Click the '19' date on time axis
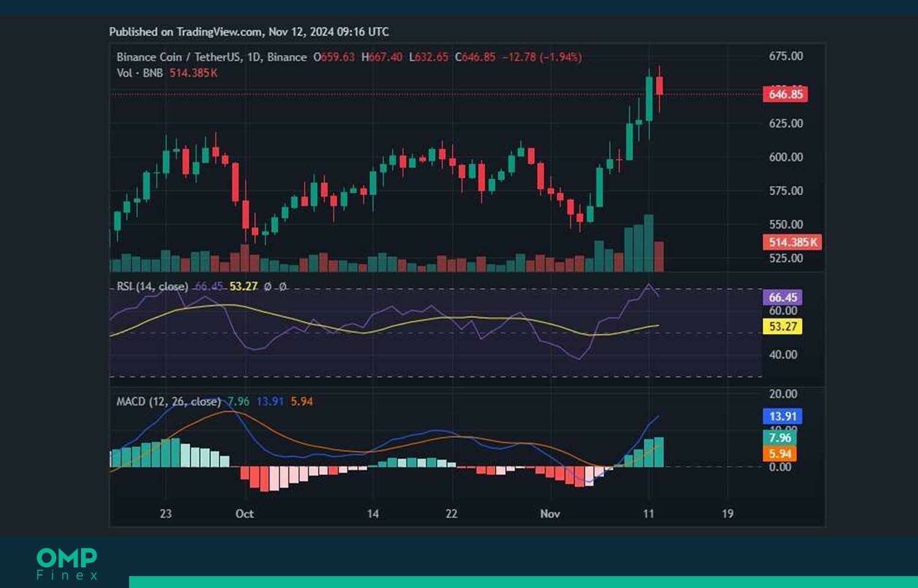 click(x=727, y=514)
